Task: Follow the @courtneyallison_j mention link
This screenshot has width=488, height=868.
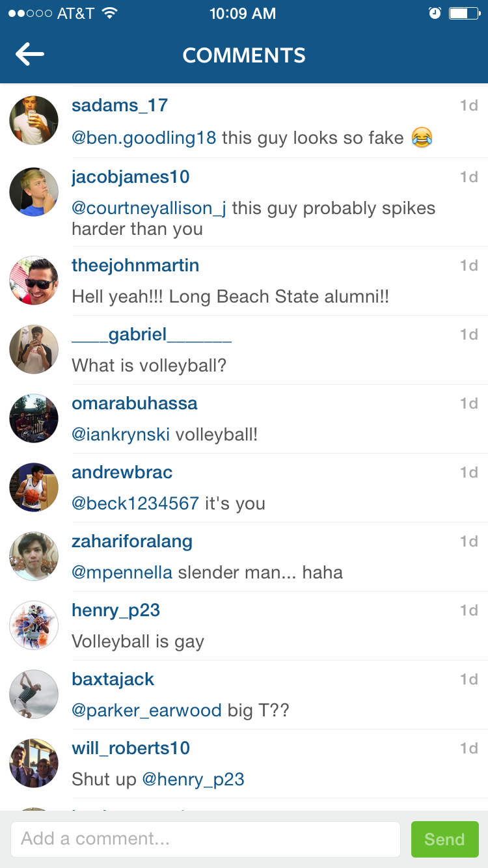Action: (149, 208)
